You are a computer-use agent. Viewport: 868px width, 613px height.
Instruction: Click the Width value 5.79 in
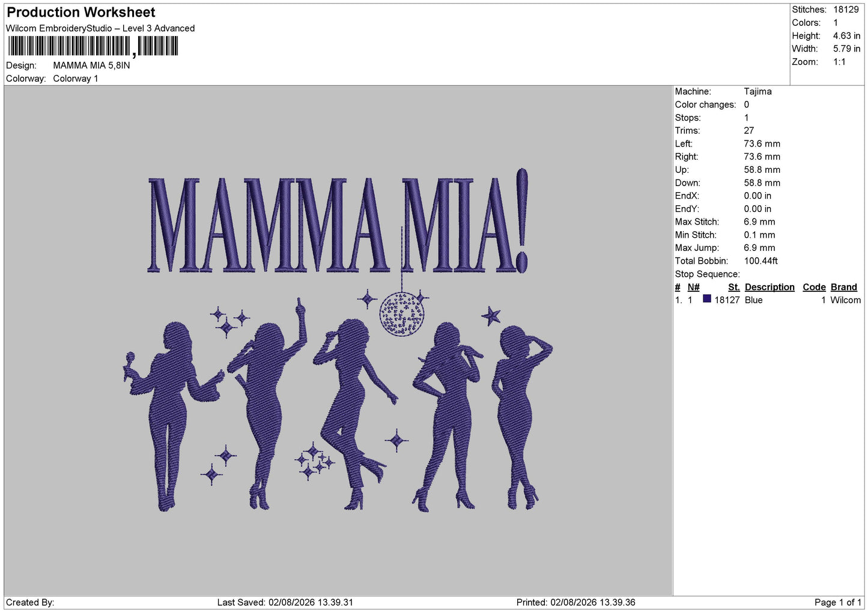pos(846,49)
